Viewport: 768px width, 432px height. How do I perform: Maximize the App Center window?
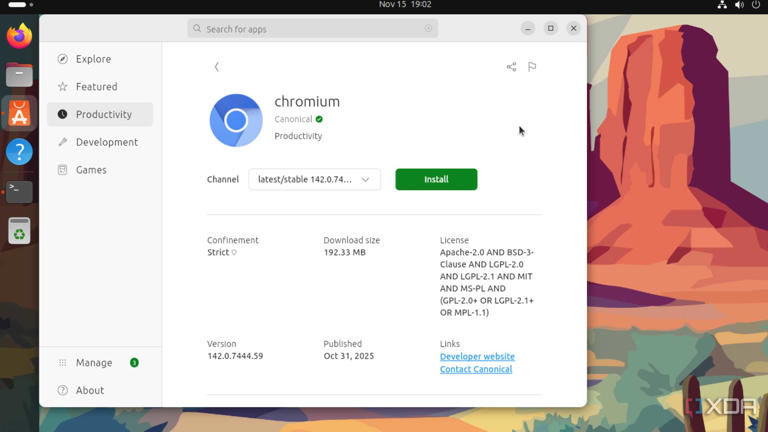551,28
